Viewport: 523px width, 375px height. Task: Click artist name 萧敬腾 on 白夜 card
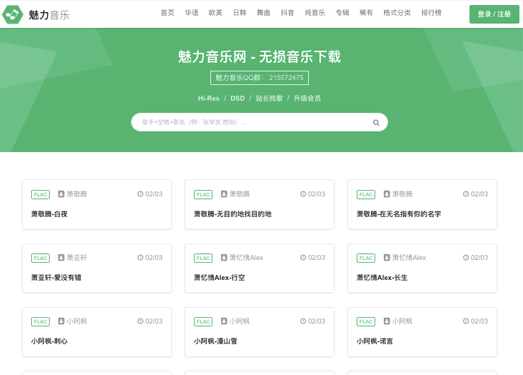77,194
